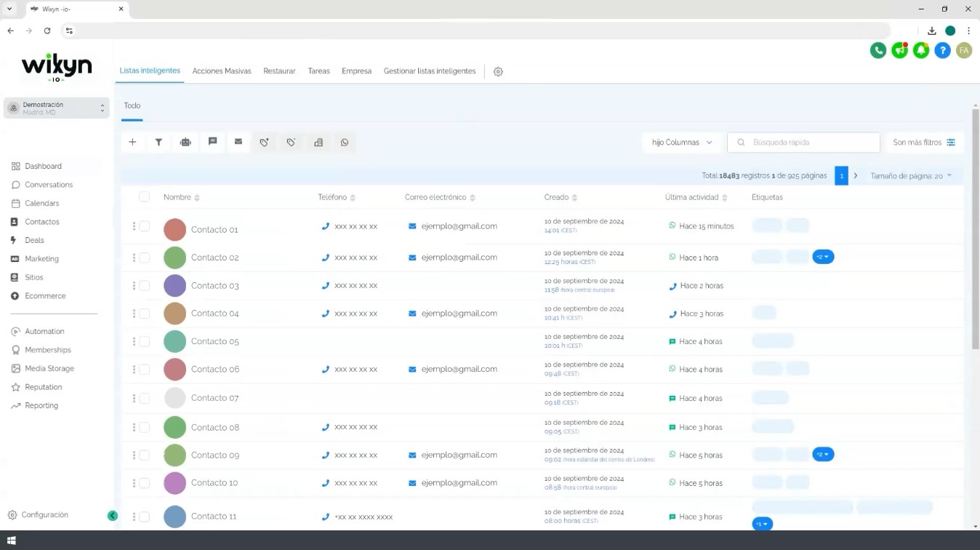This screenshot has height=550, width=980.
Task: Open Dashboard in the sidebar
Action: coord(43,166)
